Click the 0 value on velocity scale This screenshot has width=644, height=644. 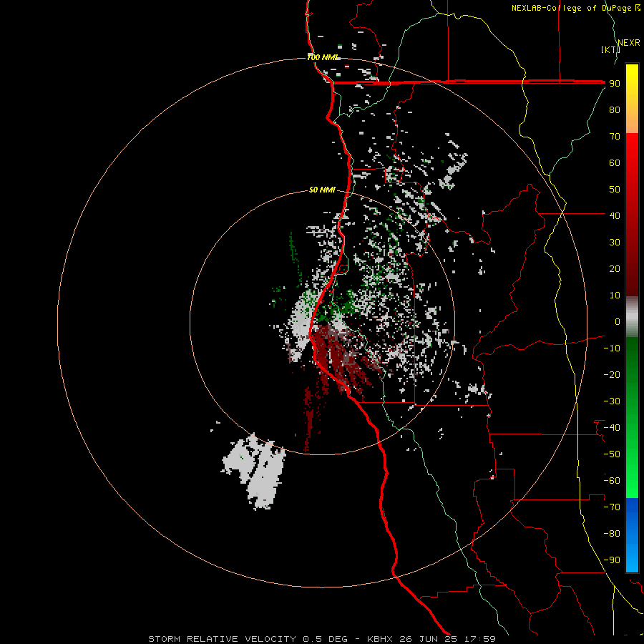pyautogui.click(x=618, y=321)
